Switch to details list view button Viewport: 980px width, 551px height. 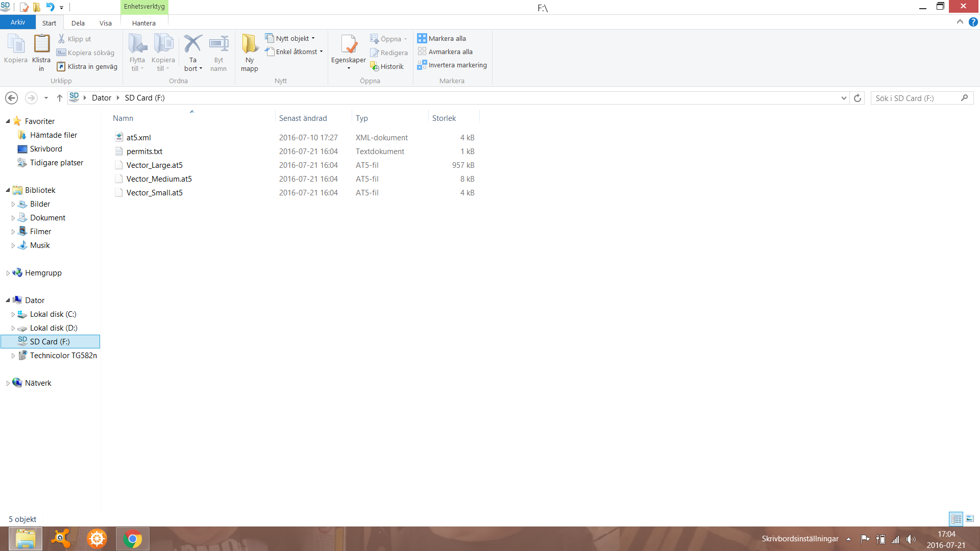pyautogui.click(x=956, y=519)
